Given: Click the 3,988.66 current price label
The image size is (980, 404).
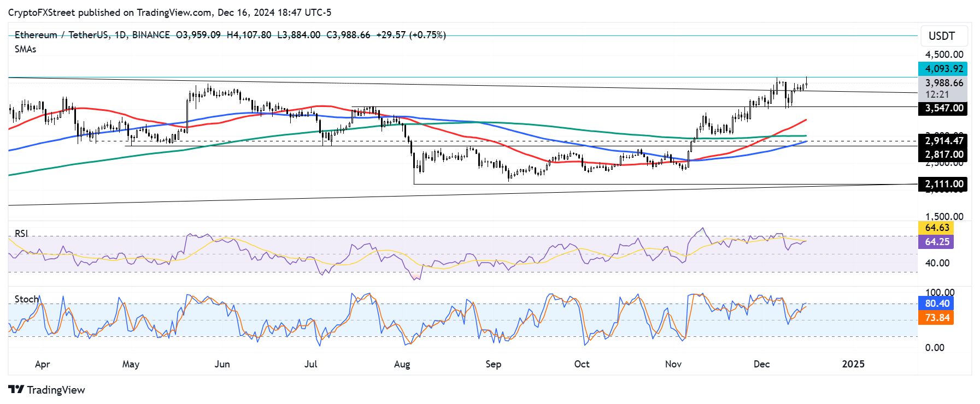Looking at the screenshot, I should pos(944,83).
